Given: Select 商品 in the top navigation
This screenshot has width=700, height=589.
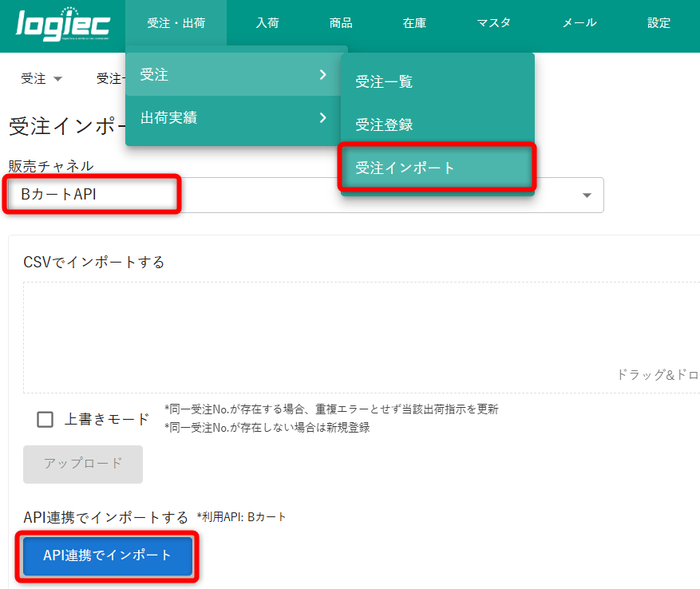Looking at the screenshot, I should point(341,23).
